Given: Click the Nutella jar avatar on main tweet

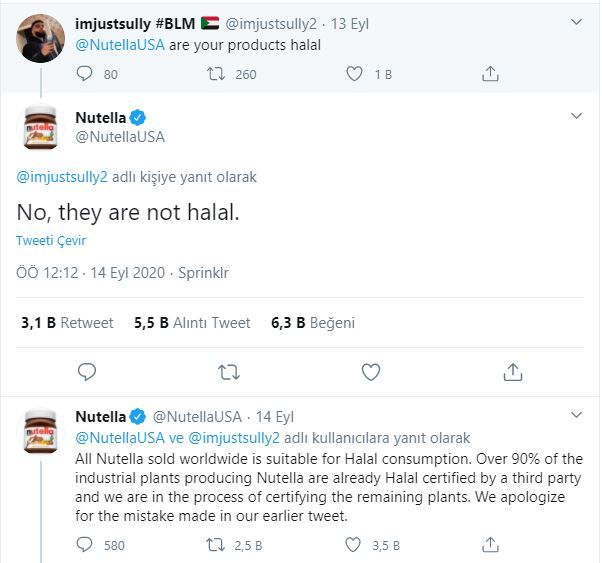Looking at the screenshot, I should pos(41,127).
